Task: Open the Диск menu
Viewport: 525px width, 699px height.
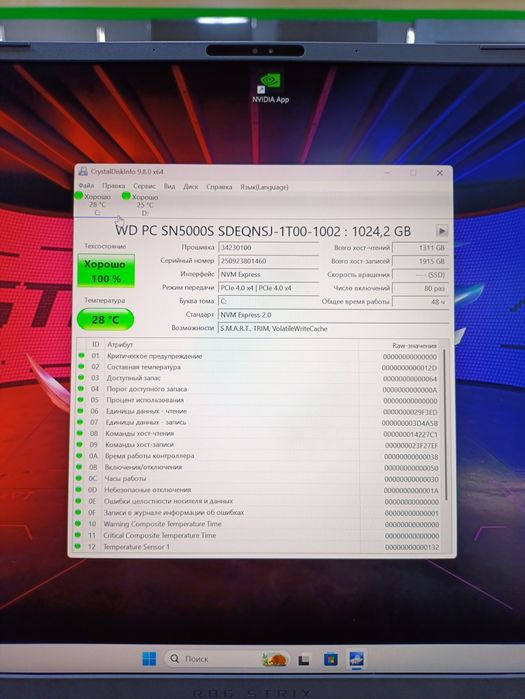Action: coord(191,187)
